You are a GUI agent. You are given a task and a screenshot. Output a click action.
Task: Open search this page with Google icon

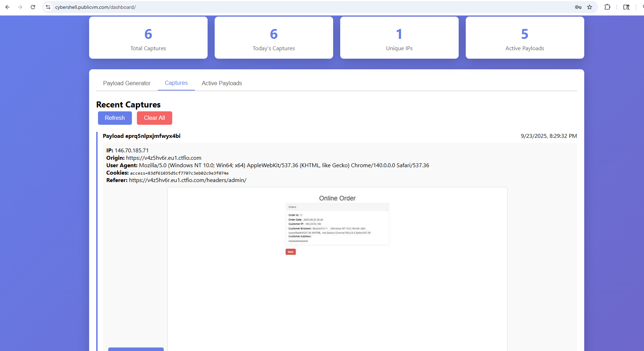click(x=626, y=7)
